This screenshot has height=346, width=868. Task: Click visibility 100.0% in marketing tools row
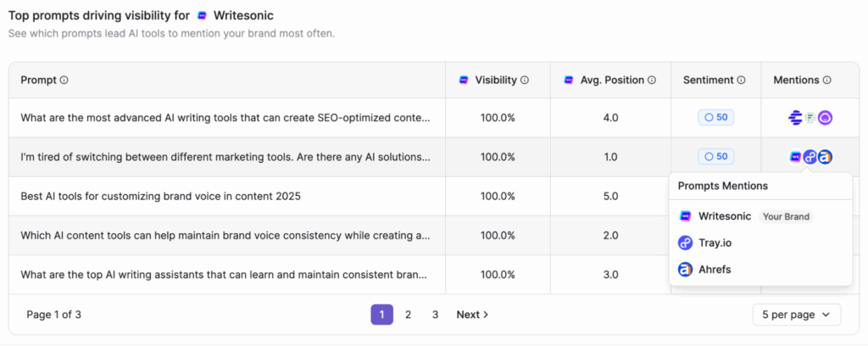[x=498, y=157]
